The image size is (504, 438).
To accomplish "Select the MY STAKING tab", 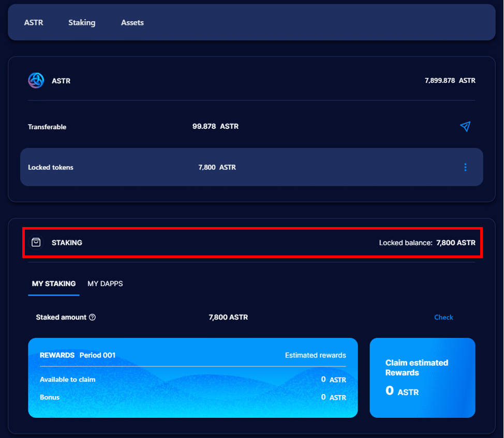I will 53,283.
